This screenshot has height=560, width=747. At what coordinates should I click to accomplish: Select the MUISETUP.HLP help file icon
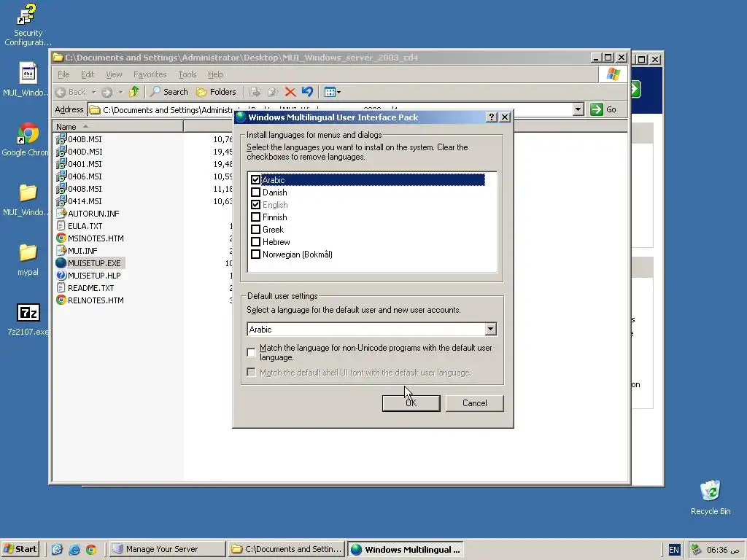[61, 275]
